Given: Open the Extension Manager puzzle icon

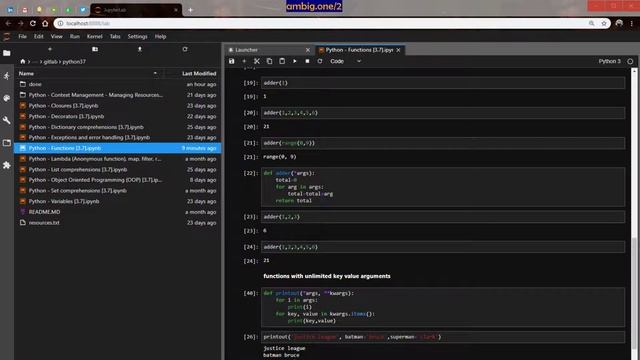Looking at the screenshot, I should click(x=7, y=165).
